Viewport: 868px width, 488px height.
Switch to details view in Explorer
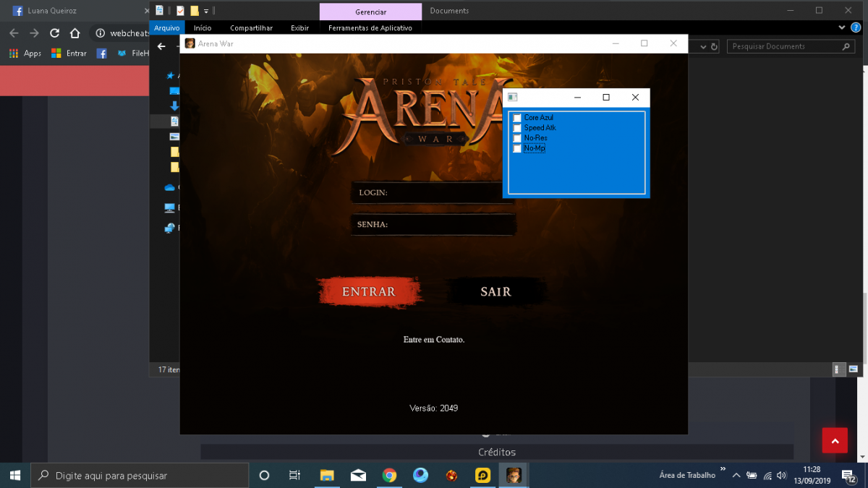[839, 369]
